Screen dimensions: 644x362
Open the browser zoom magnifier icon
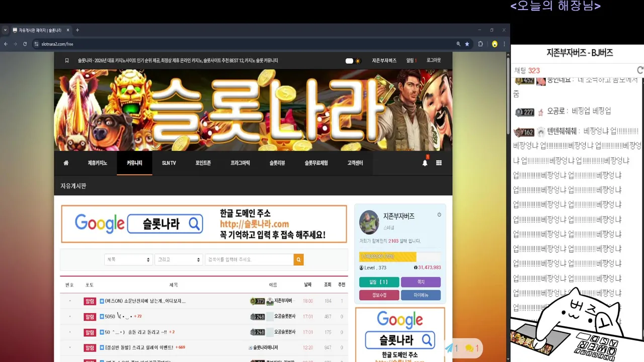coord(458,44)
